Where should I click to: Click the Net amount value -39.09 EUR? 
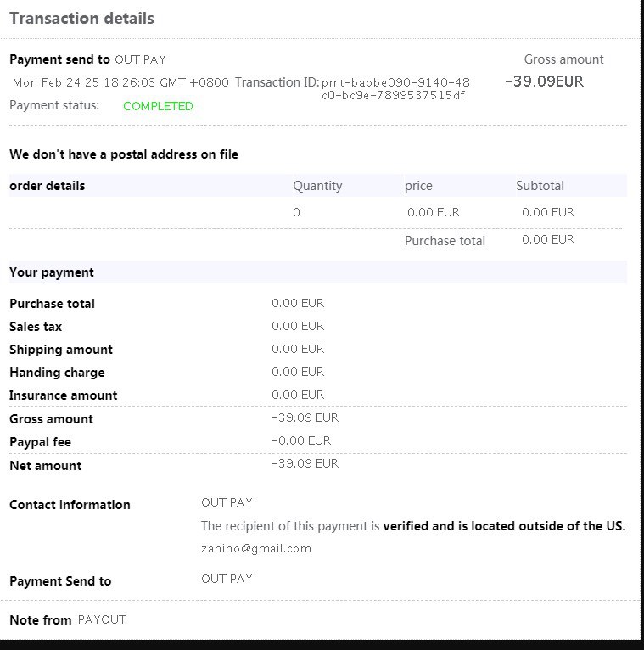[x=305, y=463]
